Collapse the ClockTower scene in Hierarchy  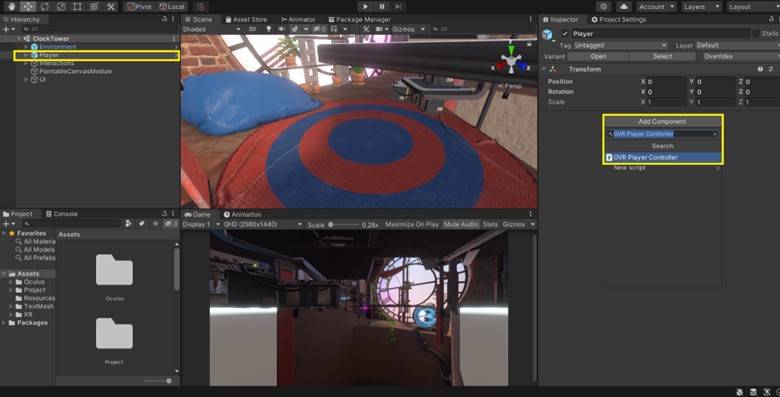pyautogui.click(x=19, y=38)
